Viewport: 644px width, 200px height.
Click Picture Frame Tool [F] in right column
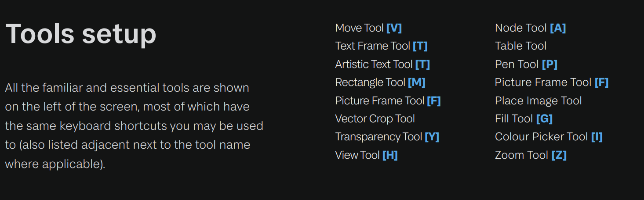pyautogui.click(x=552, y=82)
